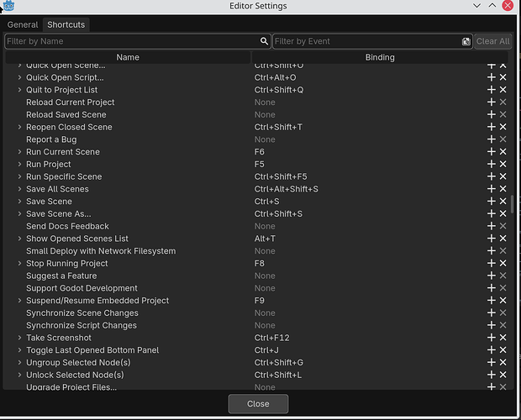Expand the Save All Scenes row
Screen dimensions: 521x420
[19, 189]
